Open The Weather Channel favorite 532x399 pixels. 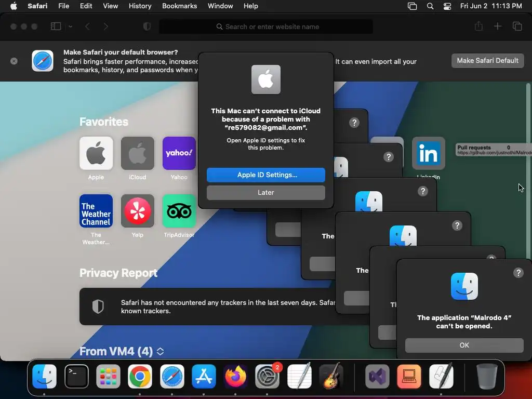[x=96, y=211]
